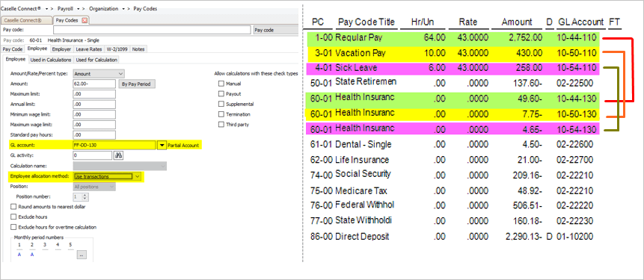Click the Minimum wage limit field

94,114
